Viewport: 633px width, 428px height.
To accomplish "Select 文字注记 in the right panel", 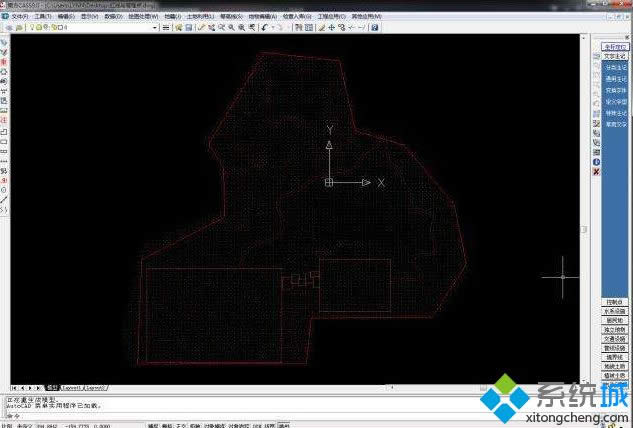I will click(x=614, y=56).
